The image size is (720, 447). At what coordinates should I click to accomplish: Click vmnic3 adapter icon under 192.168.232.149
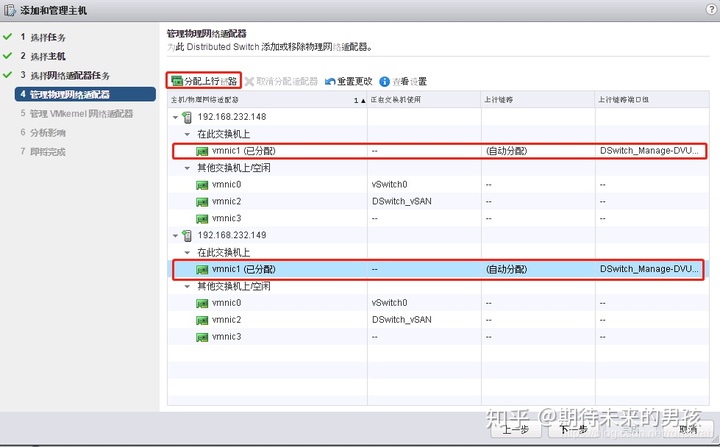(202, 338)
